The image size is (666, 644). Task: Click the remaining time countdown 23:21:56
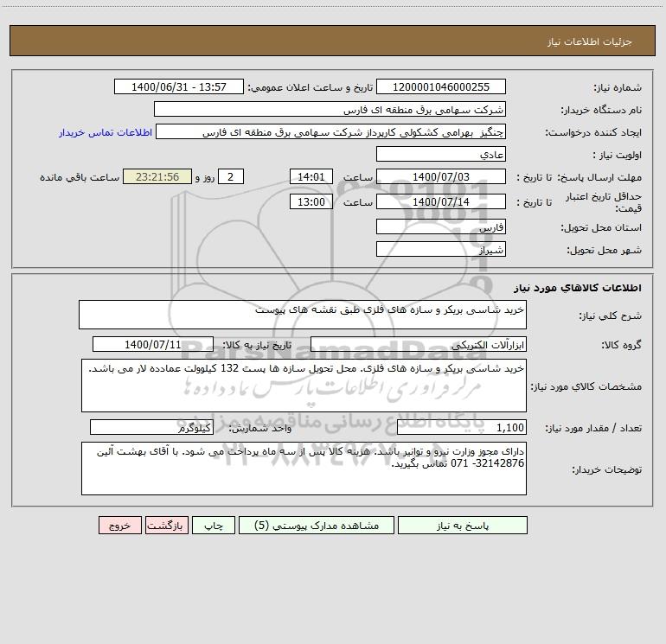[157, 176]
